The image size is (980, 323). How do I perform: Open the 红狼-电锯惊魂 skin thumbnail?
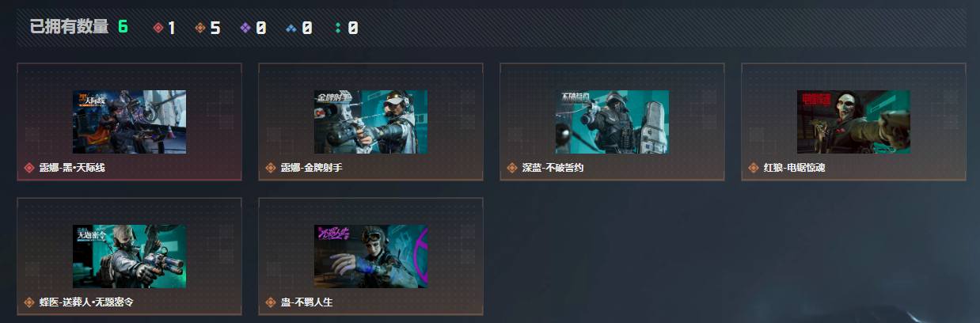click(x=853, y=122)
